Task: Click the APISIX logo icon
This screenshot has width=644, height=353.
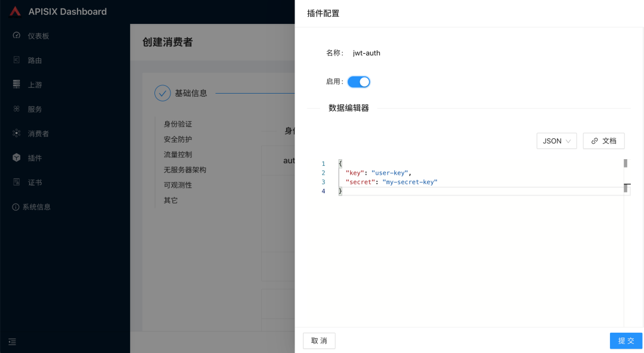Action: pyautogui.click(x=15, y=11)
